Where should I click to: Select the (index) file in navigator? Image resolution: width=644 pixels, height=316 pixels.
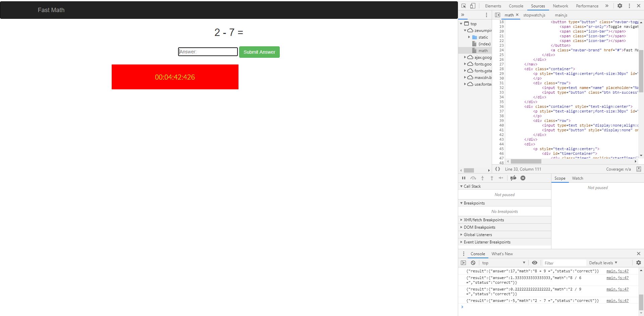(x=484, y=44)
